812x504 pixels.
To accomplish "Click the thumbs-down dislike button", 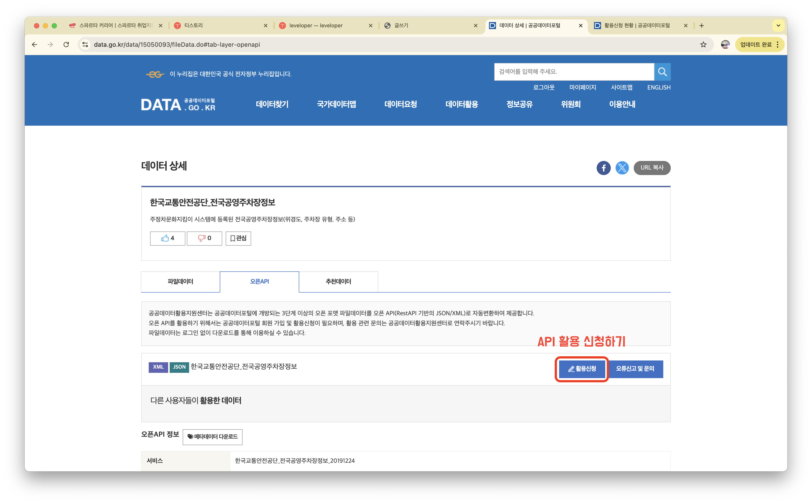I will [204, 238].
